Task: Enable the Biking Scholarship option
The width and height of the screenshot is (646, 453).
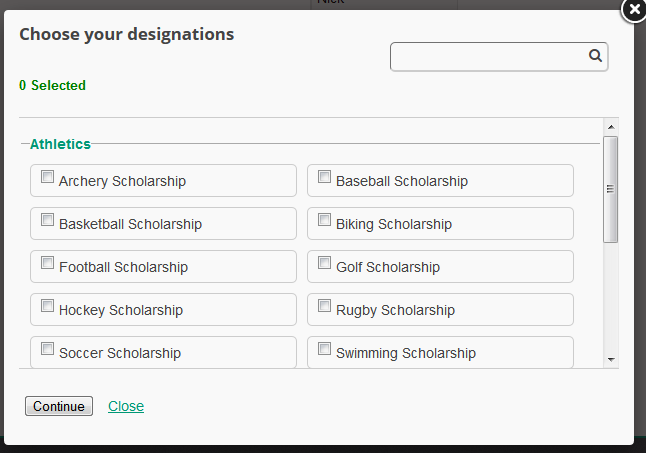Action: (x=324, y=220)
